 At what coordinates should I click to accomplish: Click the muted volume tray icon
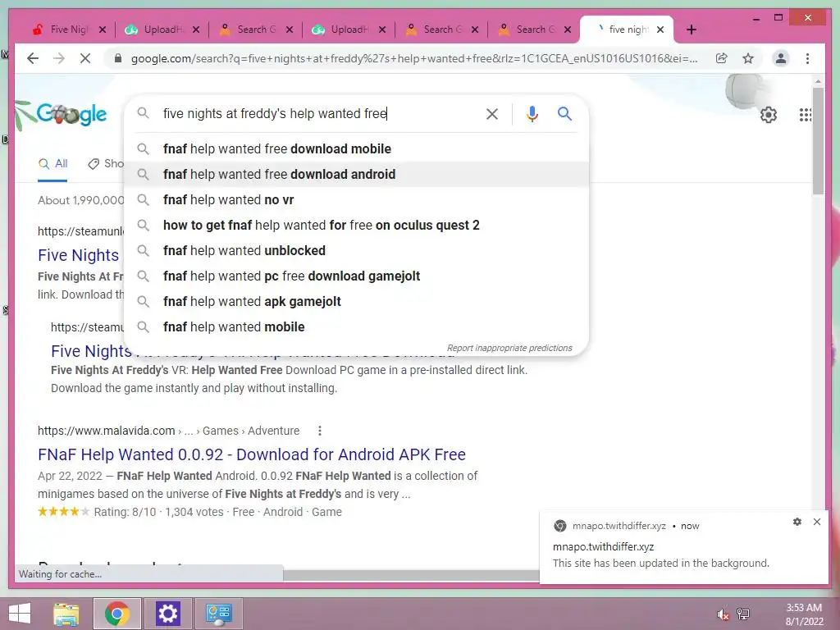(x=723, y=614)
